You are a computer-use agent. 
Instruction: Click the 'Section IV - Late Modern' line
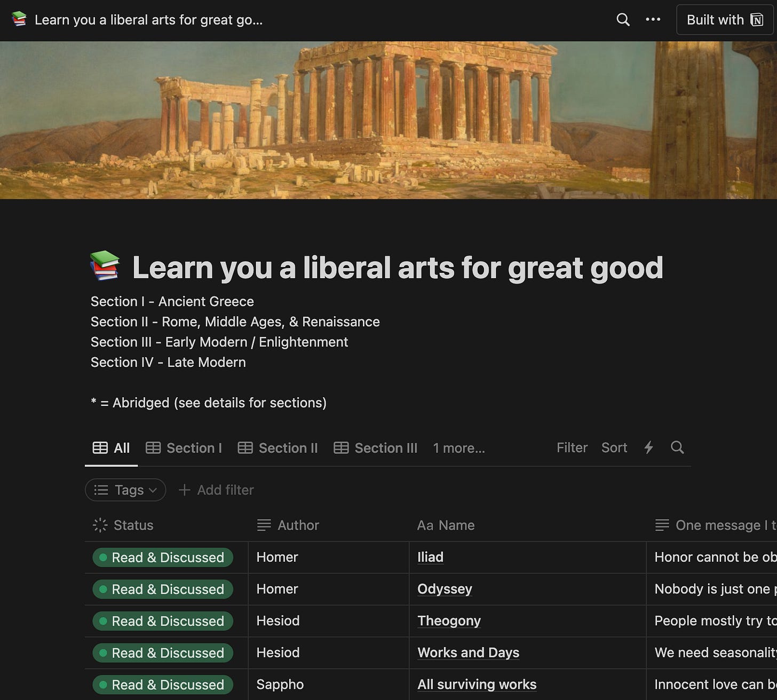point(168,362)
